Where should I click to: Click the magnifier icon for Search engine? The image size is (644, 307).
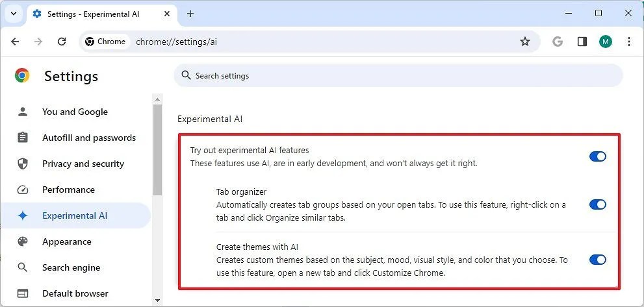(23, 267)
